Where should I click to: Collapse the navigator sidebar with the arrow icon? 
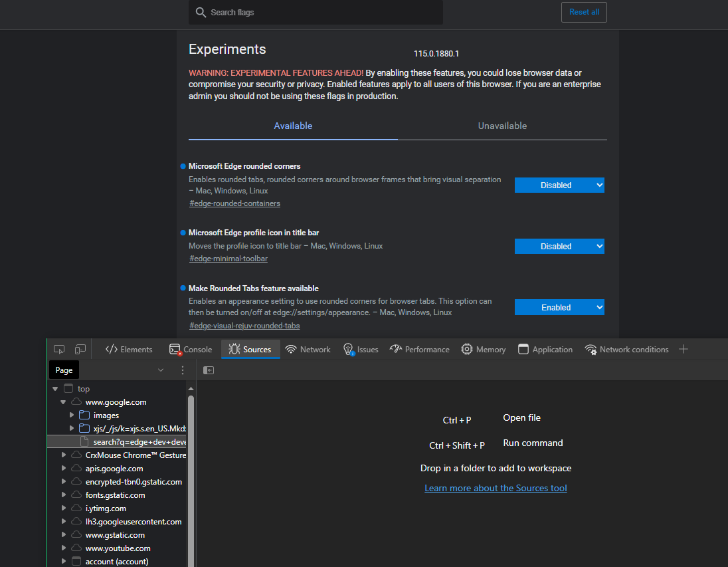coord(208,370)
